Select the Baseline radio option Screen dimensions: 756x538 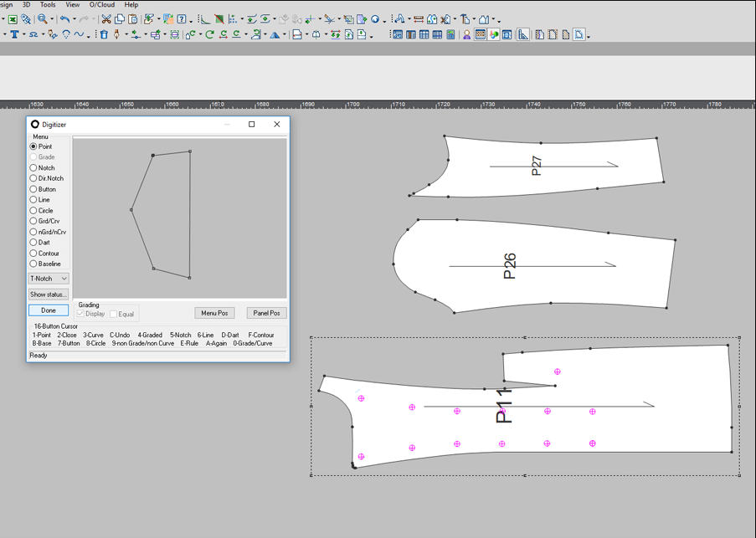click(x=34, y=264)
